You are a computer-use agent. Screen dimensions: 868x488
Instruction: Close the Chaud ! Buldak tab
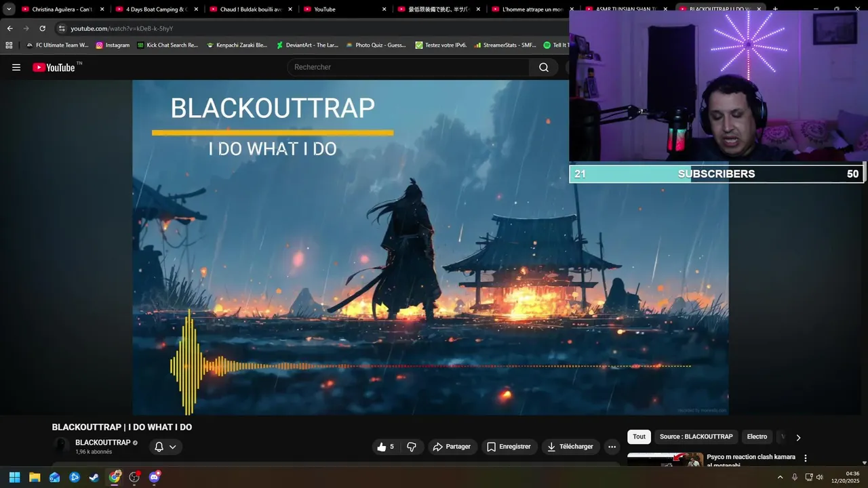tap(290, 9)
